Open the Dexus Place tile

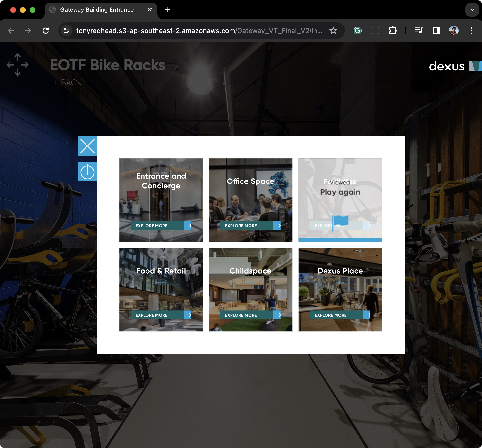point(340,290)
